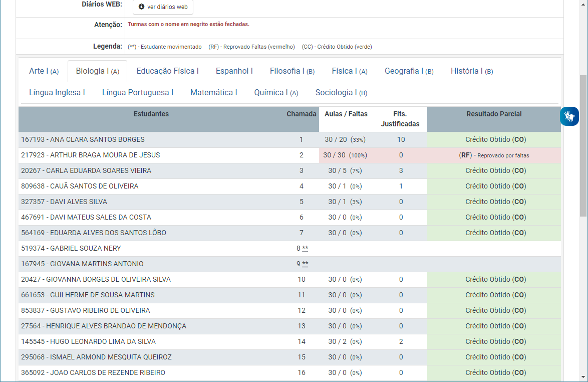Click the 30 / 2 absences cell for Hugo Leonardo
Image resolution: width=588 pixels, height=382 pixels.
[x=345, y=341]
